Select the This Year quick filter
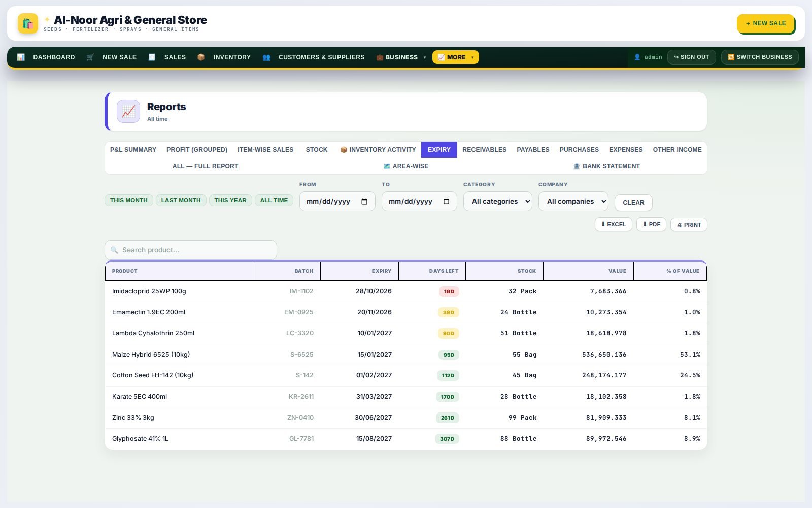The height and width of the screenshot is (508, 812). pyautogui.click(x=230, y=200)
